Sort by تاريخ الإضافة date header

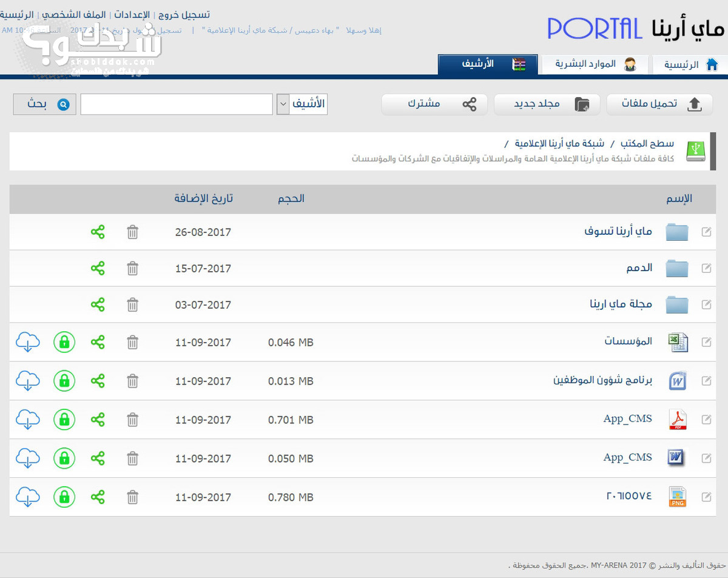(204, 199)
